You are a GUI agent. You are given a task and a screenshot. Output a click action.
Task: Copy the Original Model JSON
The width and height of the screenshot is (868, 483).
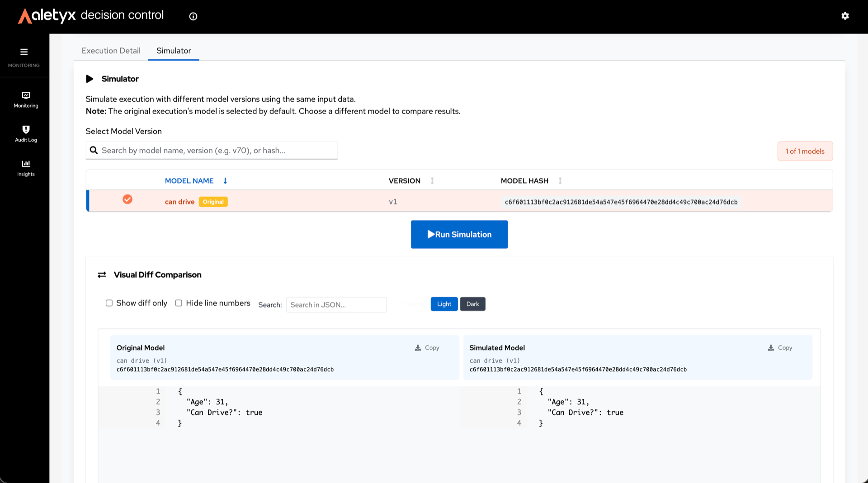427,348
